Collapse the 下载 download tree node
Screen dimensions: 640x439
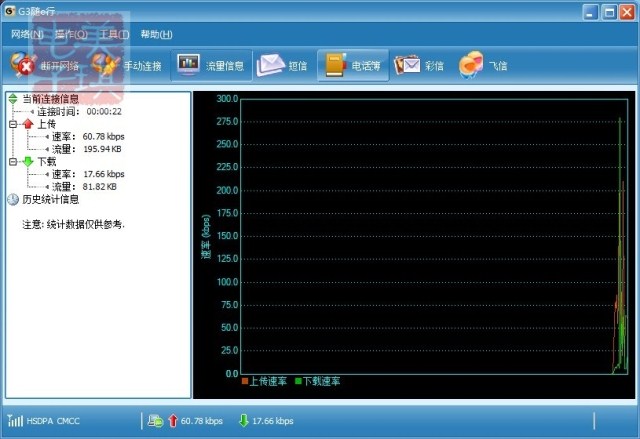tap(13, 161)
